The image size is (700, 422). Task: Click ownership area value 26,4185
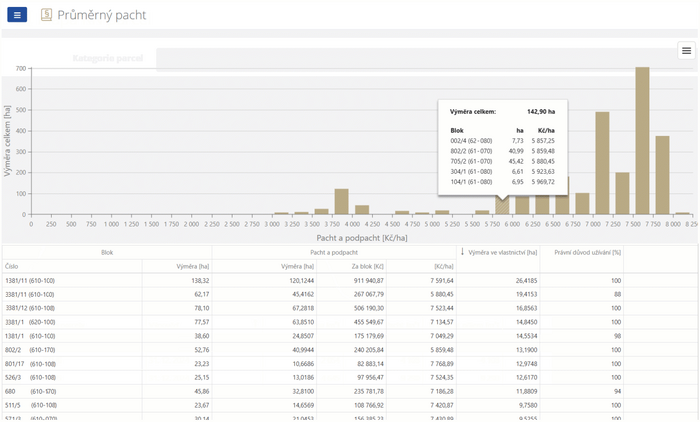(526, 280)
